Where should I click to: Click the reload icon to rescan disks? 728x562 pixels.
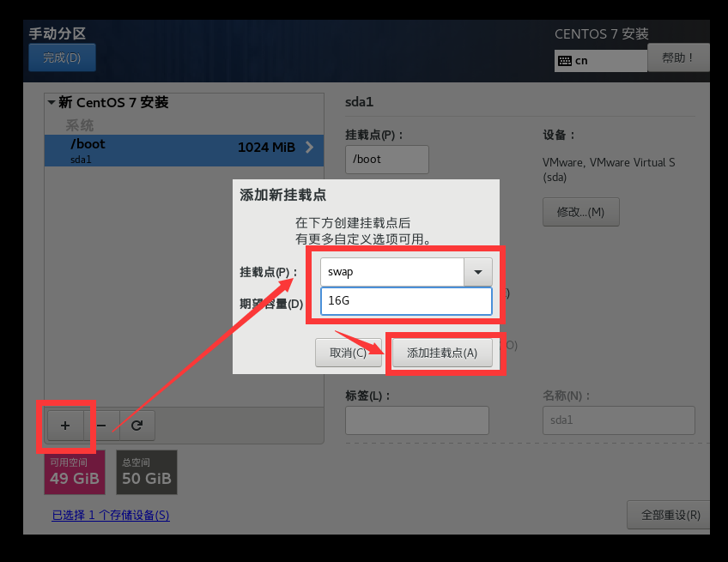click(137, 426)
